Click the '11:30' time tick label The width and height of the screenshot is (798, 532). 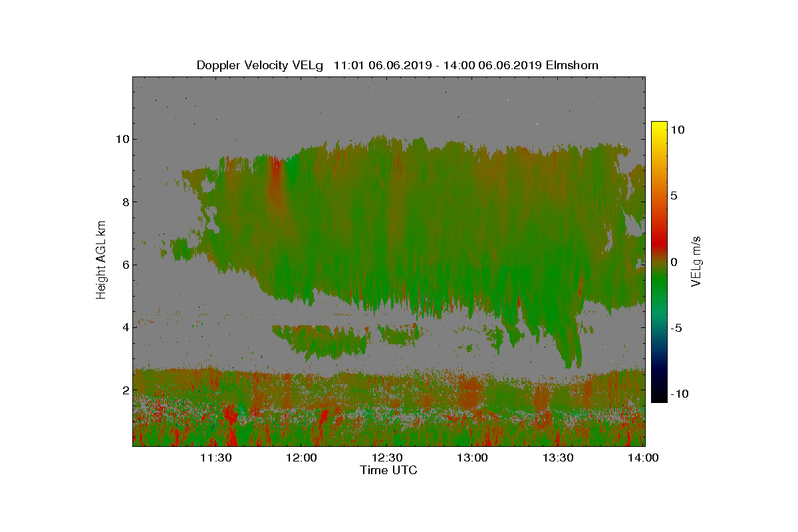pyautogui.click(x=215, y=458)
